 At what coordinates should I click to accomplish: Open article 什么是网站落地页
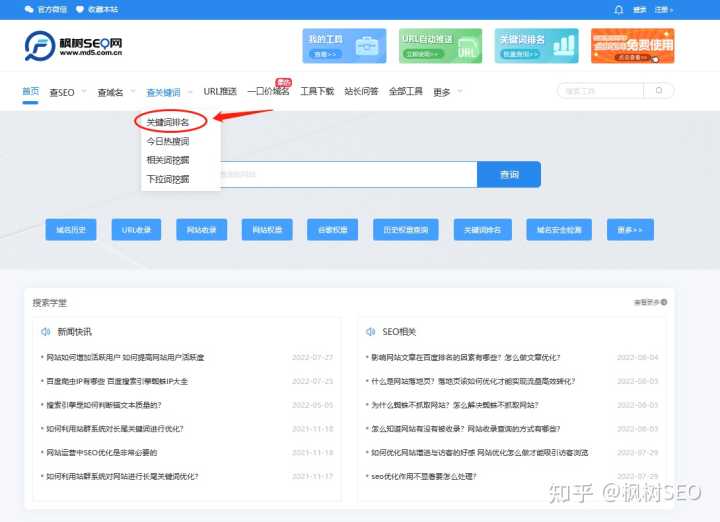click(x=473, y=381)
